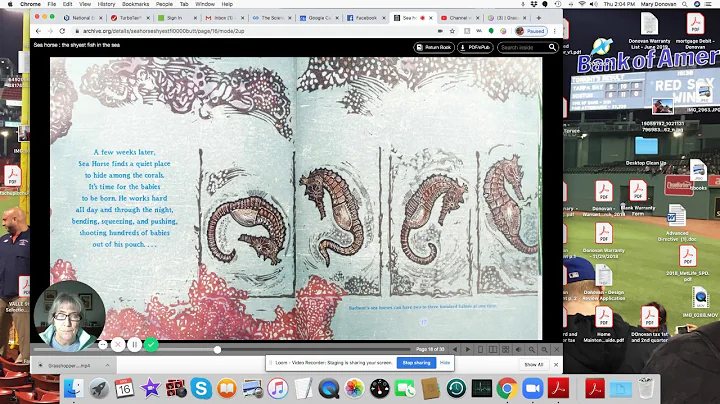Open Trash from the Dock

click(646, 388)
